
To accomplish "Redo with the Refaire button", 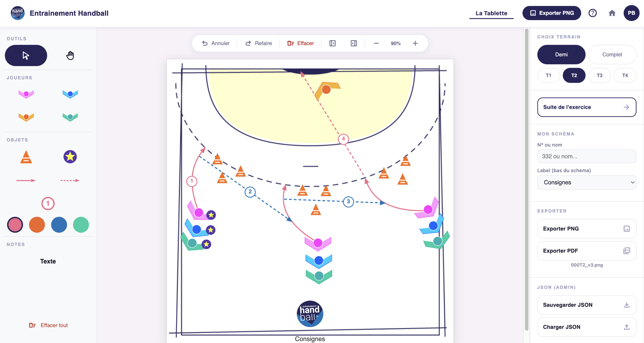I will click(x=259, y=43).
